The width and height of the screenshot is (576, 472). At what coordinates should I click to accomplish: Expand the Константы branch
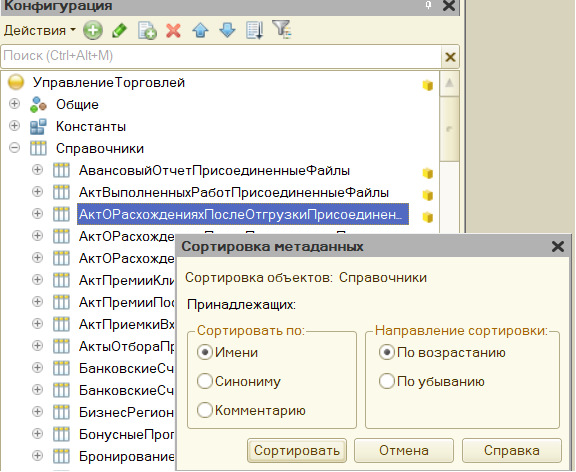14,126
